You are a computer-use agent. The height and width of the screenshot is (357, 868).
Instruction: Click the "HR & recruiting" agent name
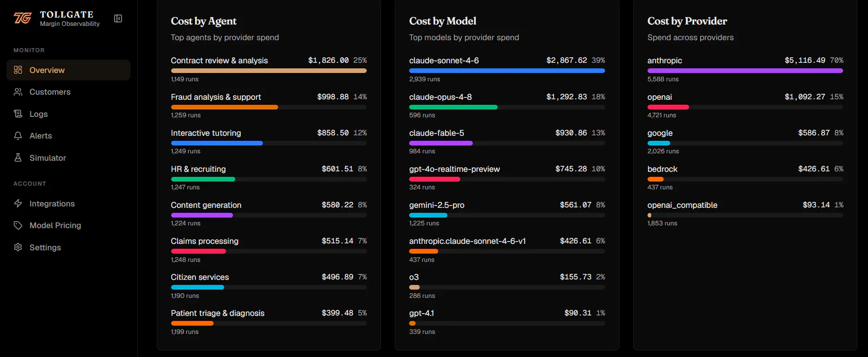click(198, 169)
